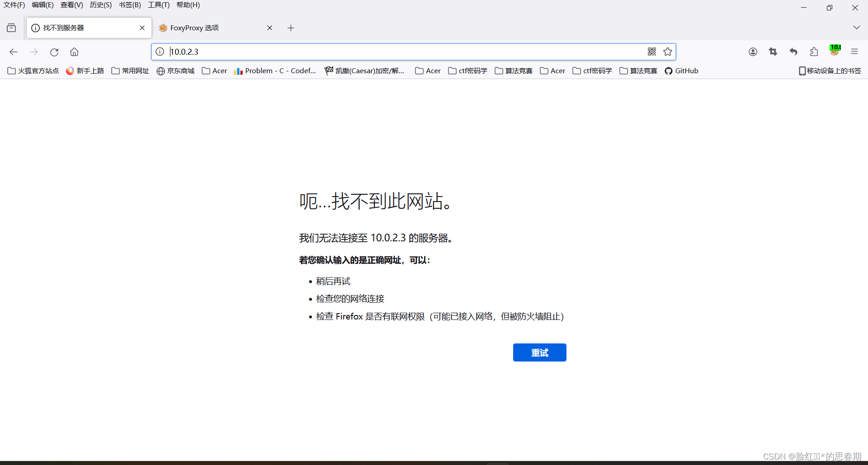Close the 找不到服务器 tab
868x465 pixels.
click(142, 28)
